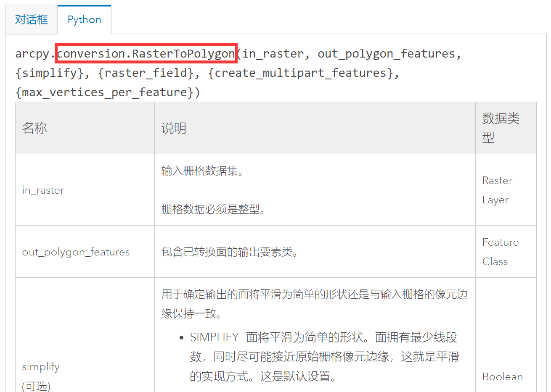Click the text 用于确定输出的面将平滑
This screenshot has height=392, width=551.
[x=221, y=295]
